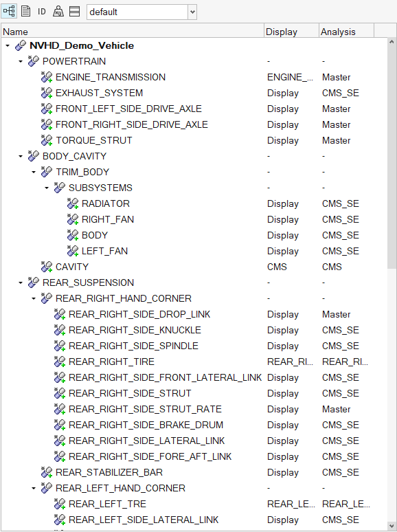Click the REAR_SUSPENSION assembly icon
Screen dimensions: 397x532
coord(34,282)
